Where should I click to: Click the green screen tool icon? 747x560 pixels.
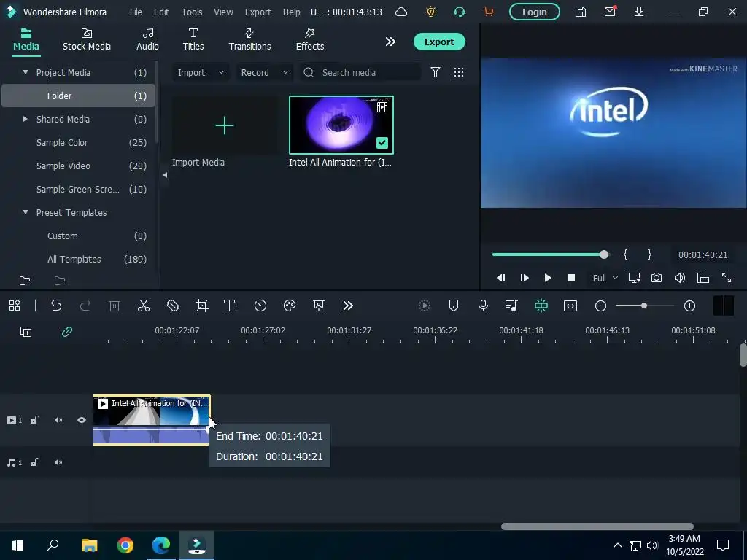(x=319, y=306)
